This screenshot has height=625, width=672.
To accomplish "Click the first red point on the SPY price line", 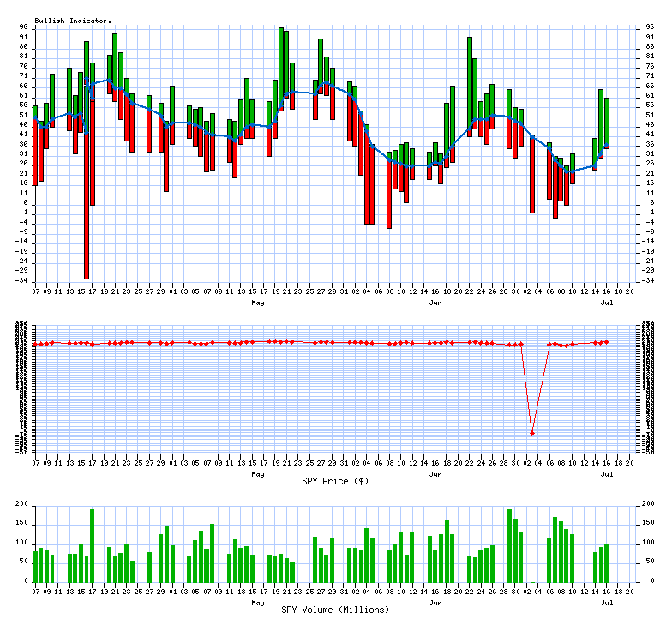I will [35, 344].
